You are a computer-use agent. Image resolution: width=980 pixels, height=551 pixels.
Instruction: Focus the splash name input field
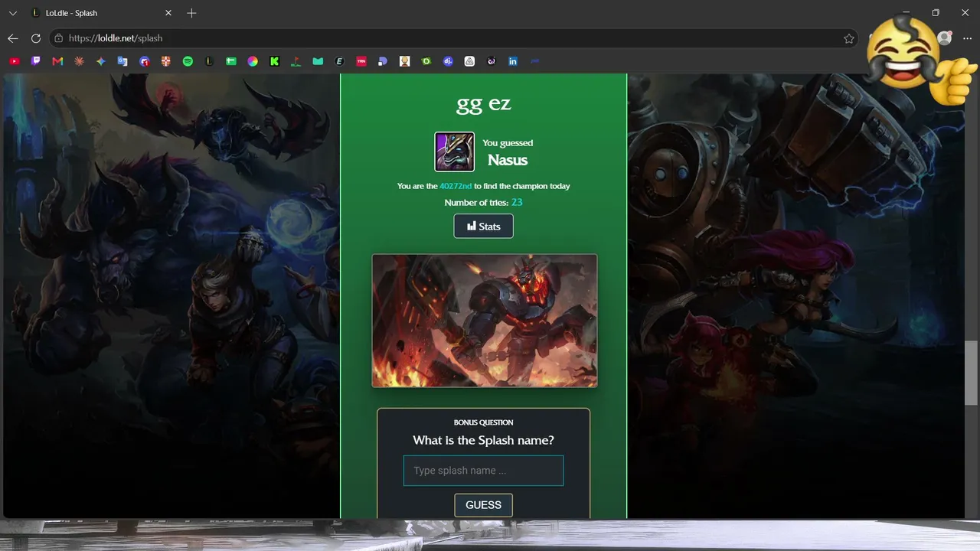483,471
